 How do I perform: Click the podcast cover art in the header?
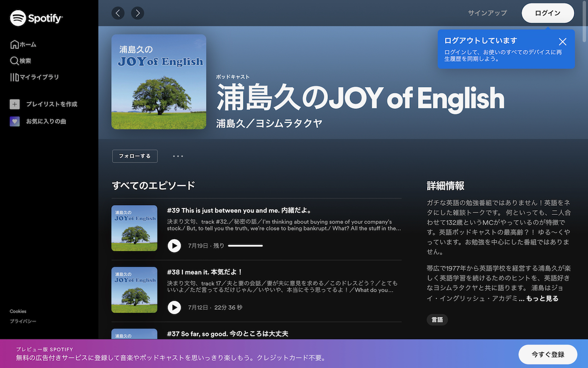(x=159, y=82)
